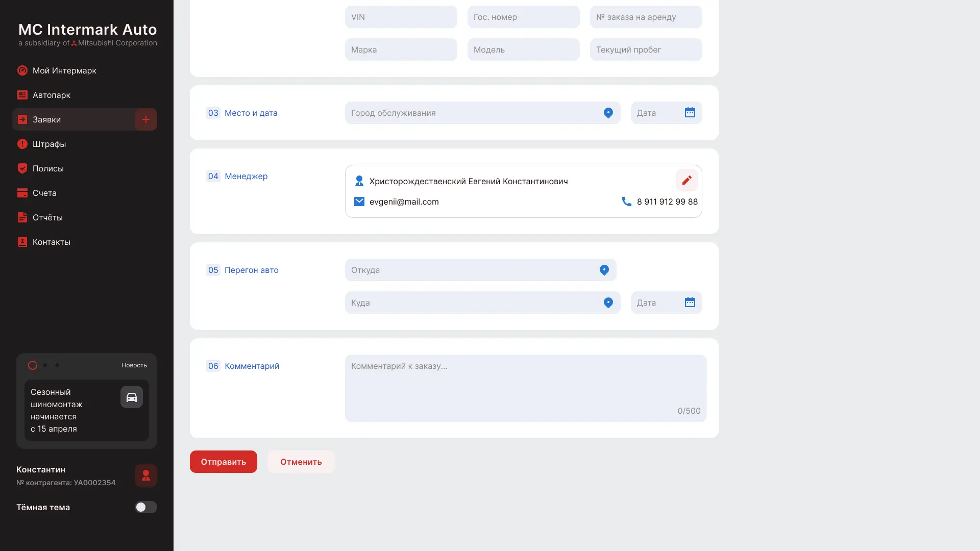
Task: Click the 05 Перегон авто heading
Action: click(x=242, y=270)
